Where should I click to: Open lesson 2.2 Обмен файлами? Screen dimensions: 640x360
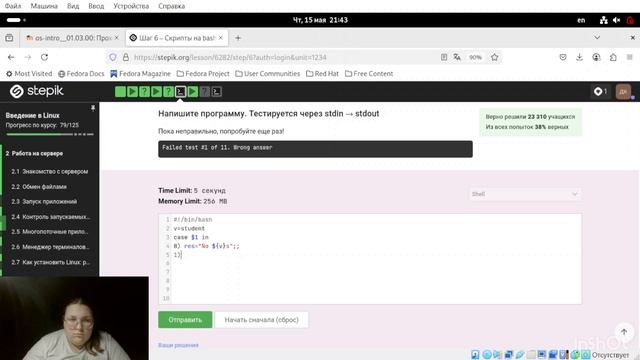click(39, 187)
